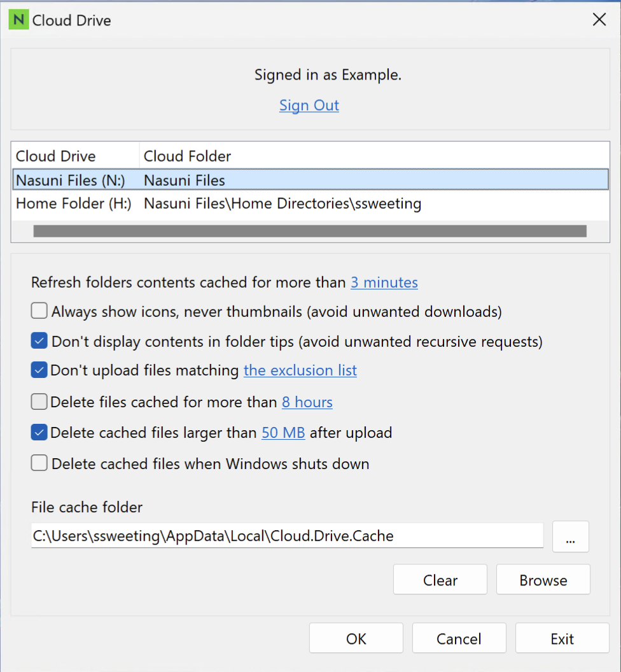Select the Nasuni Files (N:) drive row
The height and width of the screenshot is (672, 621).
click(74, 181)
